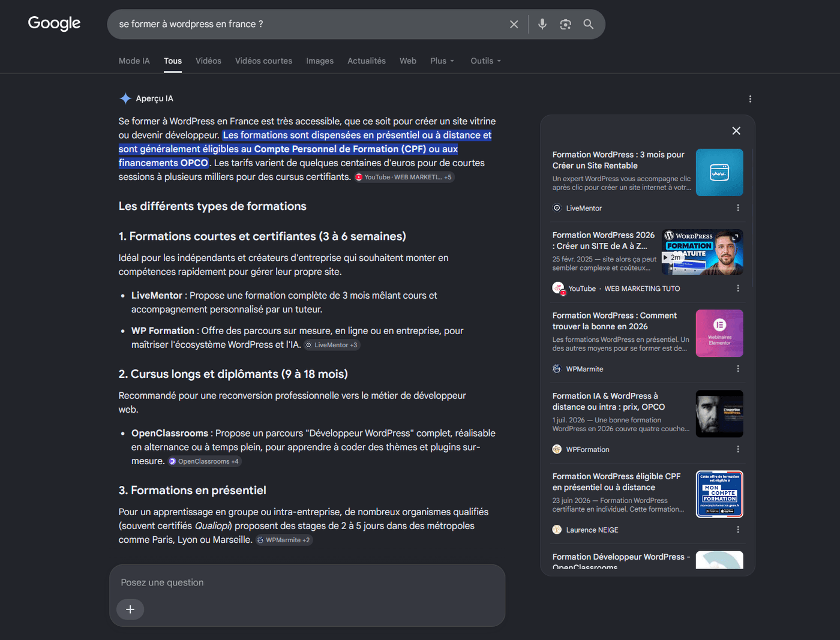Click the 'WPFormation' source name in panel
Viewport: 840px width, 640px height.
pyautogui.click(x=587, y=449)
